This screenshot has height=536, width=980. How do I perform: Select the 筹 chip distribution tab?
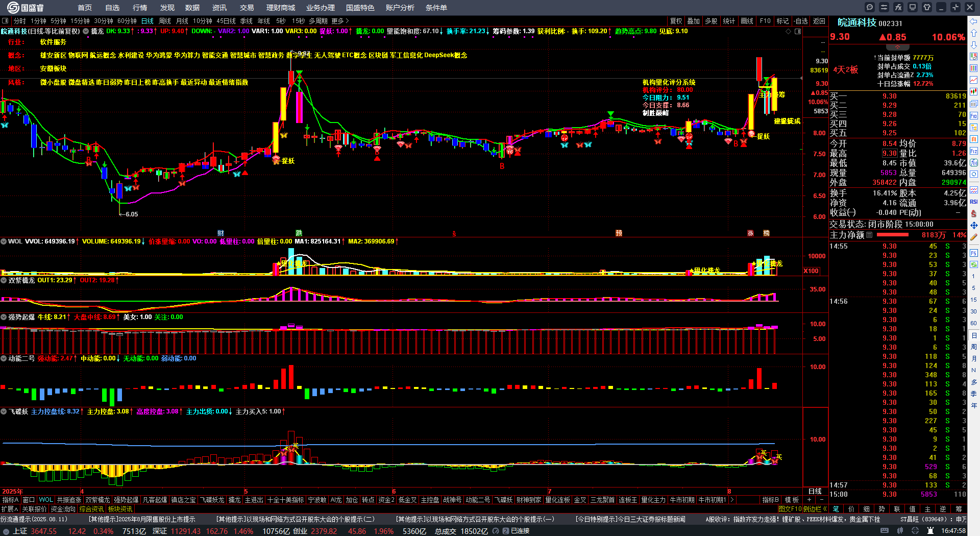coord(959,509)
